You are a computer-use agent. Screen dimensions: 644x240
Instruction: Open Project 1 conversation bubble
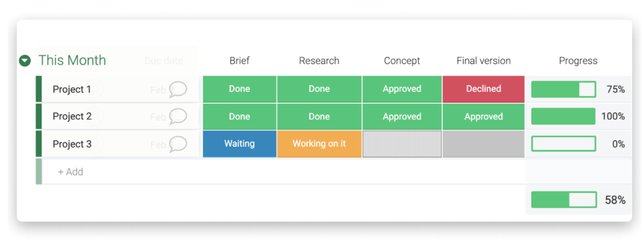[x=178, y=89]
